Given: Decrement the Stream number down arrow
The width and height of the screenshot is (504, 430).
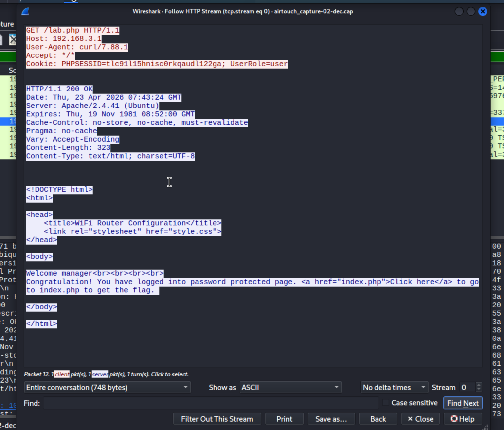Looking at the screenshot, I should tap(479, 389).
